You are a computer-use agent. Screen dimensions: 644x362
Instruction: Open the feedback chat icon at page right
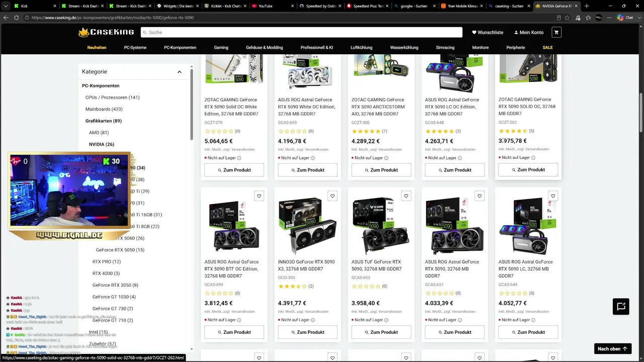click(x=621, y=307)
